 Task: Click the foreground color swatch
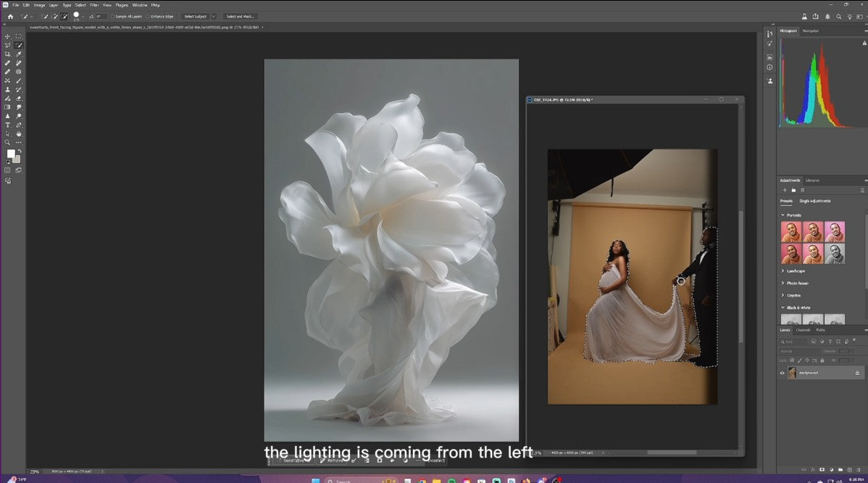click(11, 154)
